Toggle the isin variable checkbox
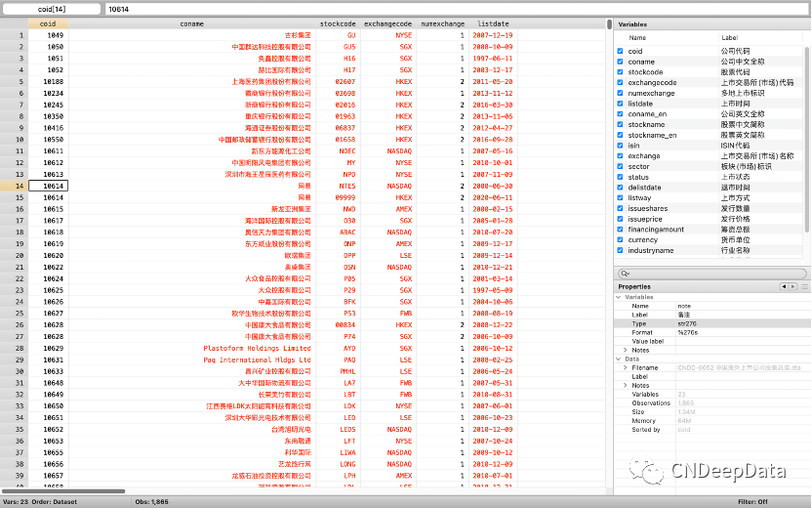The image size is (812, 508). [x=620, y=146]
